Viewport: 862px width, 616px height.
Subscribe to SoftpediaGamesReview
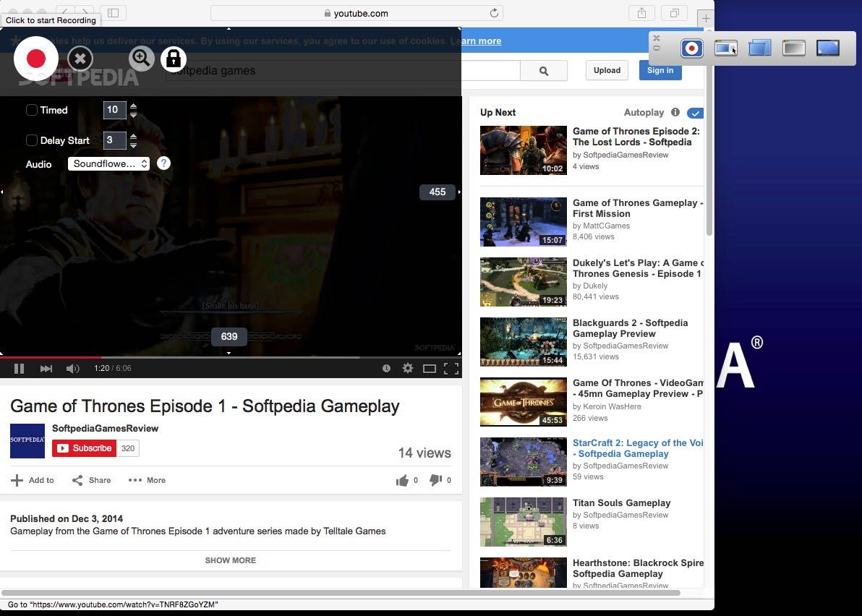coord(85,448)
